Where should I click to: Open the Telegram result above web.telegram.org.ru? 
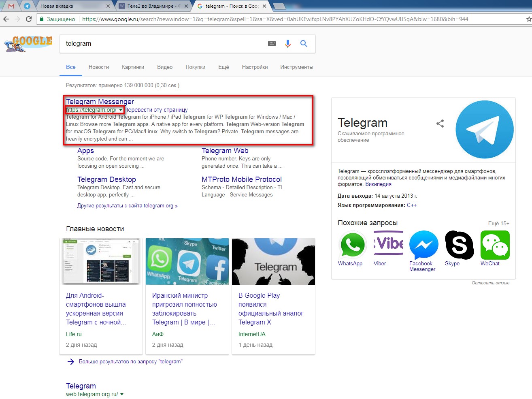[x=81, y=386]
